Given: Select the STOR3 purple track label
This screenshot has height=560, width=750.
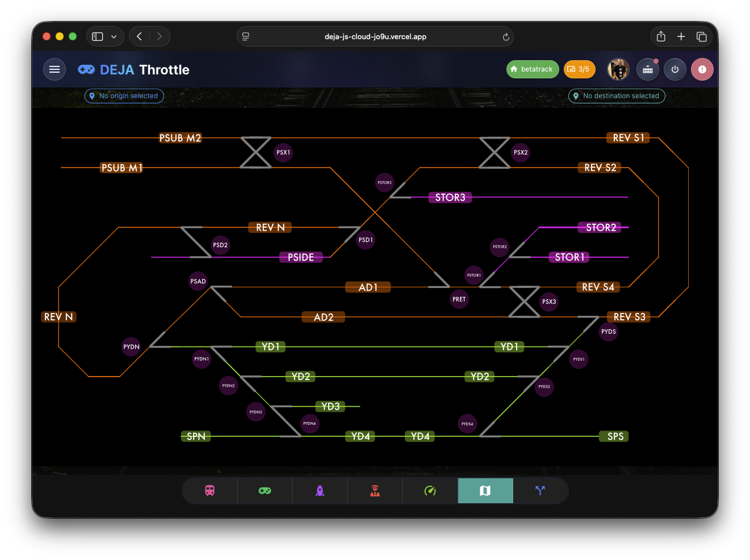Looking at the screenshot, I should click(450, 198).
